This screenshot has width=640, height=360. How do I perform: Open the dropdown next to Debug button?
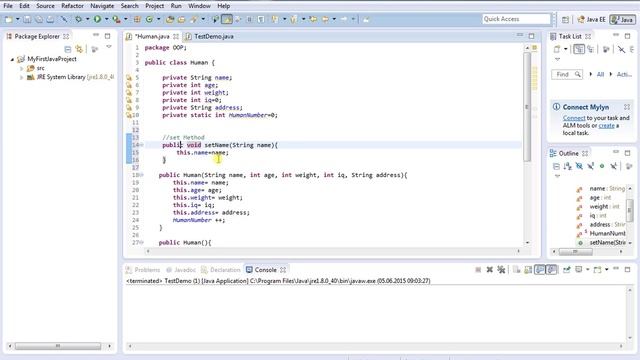point(87,19)
